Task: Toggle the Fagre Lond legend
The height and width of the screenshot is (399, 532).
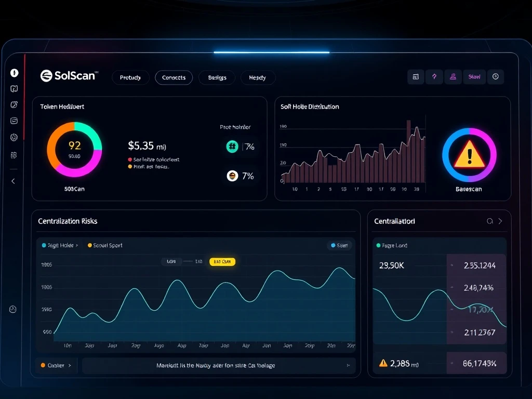Action: pos(392,245)
